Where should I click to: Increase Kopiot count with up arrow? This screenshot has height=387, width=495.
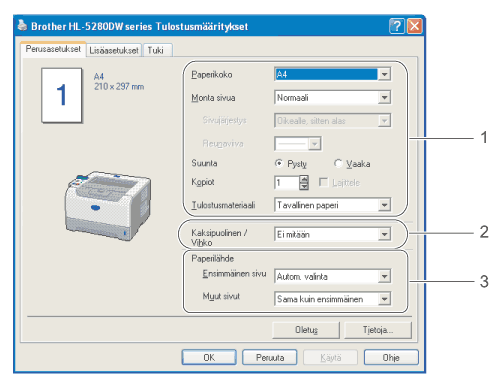(304, 179)
